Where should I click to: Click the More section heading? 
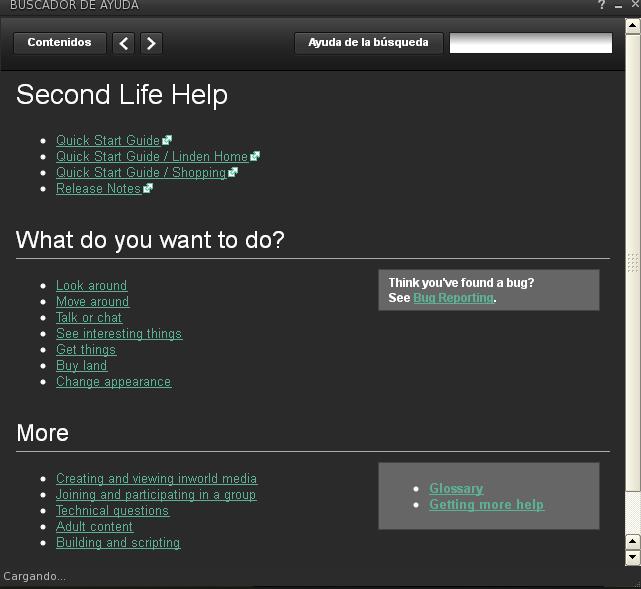click(43, 433)
